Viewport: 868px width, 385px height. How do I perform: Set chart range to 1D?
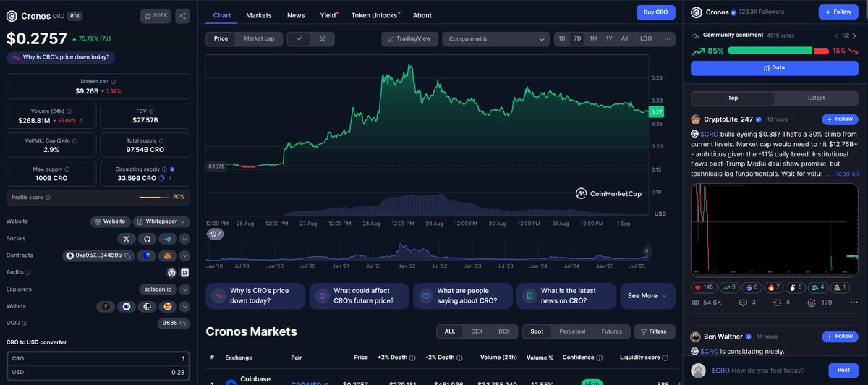coord(562,39)
